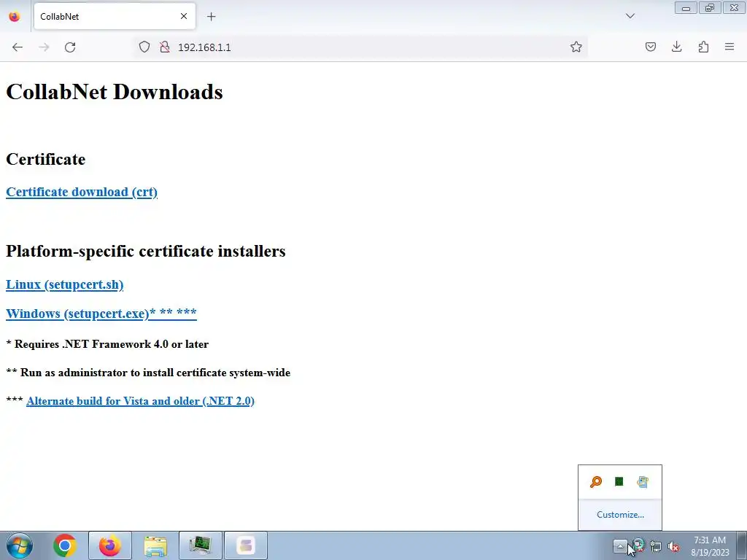Select the CollabNet tab
Viewport: 747px width, 560px height.
(x=115, y=16)
